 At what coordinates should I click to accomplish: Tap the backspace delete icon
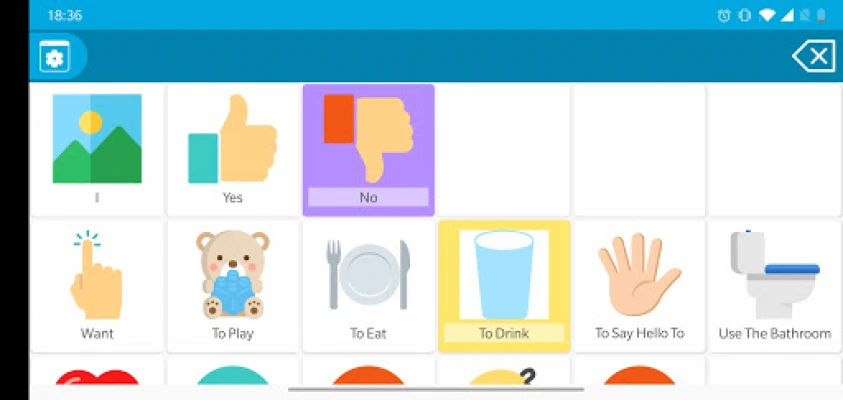(x=813, y=56)
